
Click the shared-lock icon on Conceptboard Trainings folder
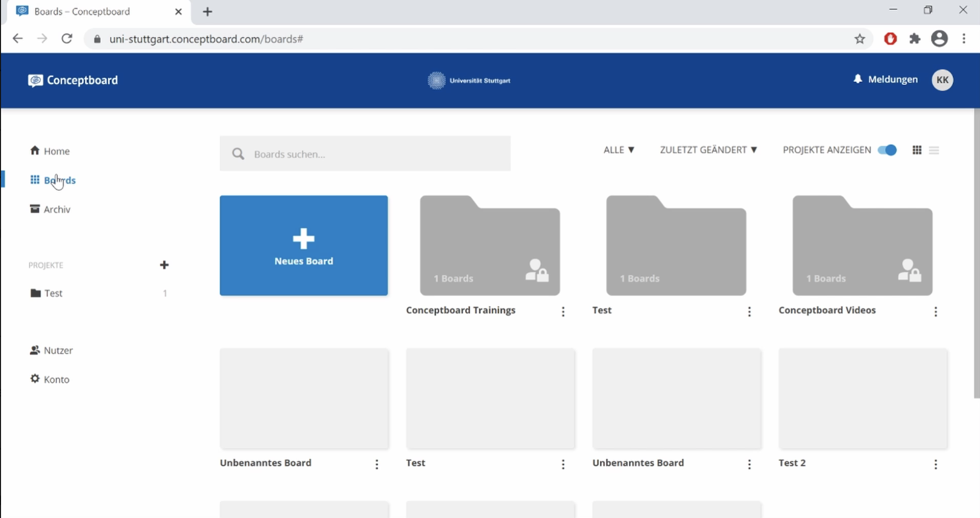(537, 271)
